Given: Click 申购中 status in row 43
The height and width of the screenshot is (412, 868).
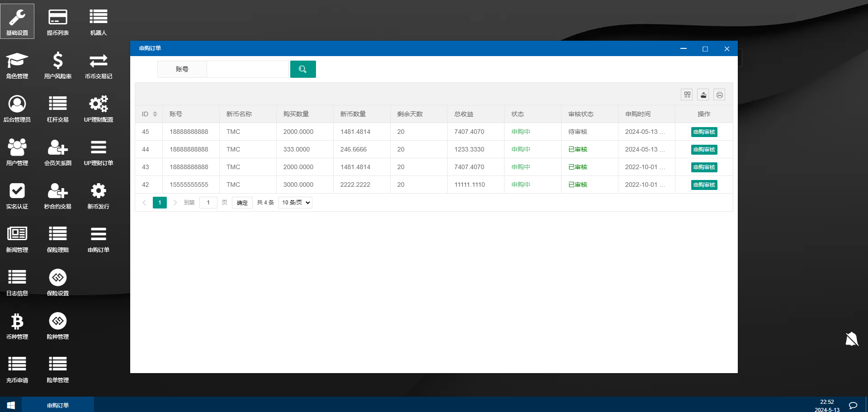Looking at the screenshot, I should (521, 167).
